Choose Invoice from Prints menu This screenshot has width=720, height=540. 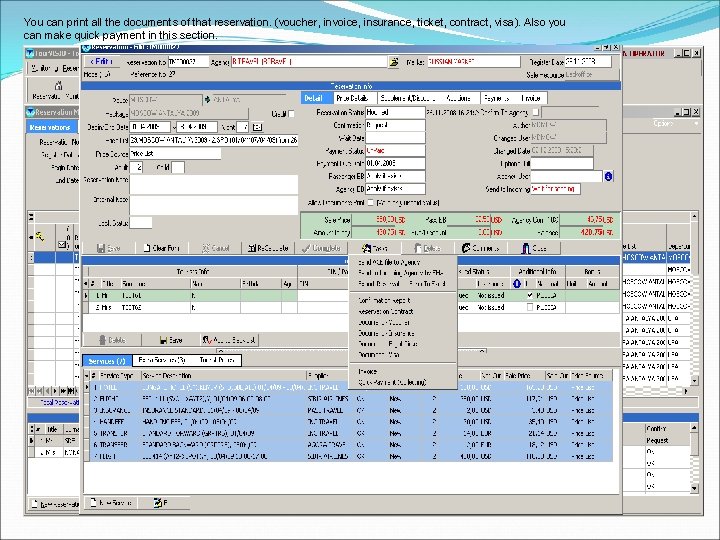pos(367,371)
